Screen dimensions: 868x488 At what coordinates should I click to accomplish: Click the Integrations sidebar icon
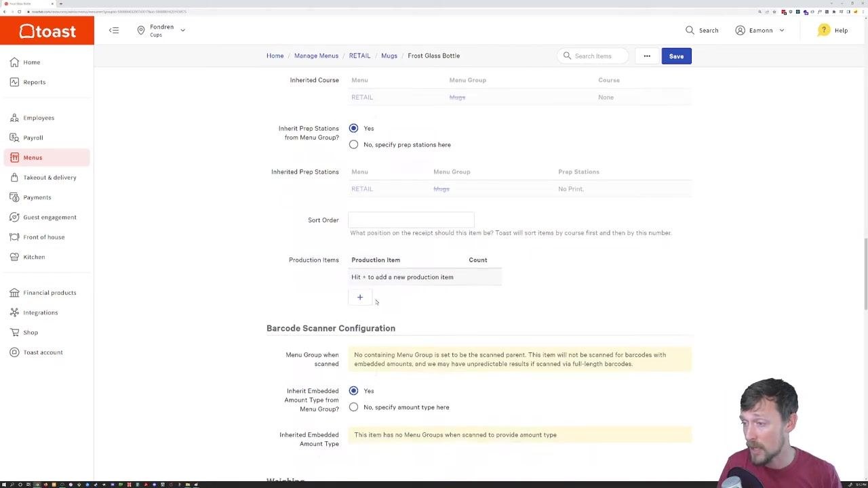14,312
